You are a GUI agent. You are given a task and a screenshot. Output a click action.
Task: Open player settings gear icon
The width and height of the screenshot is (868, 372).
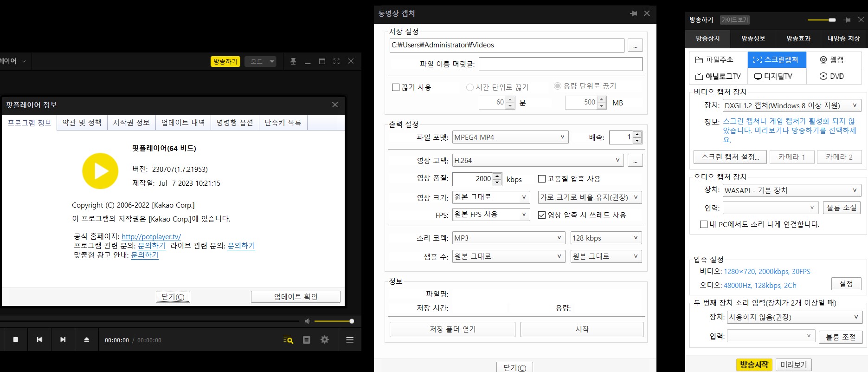[x=325, y=340]
